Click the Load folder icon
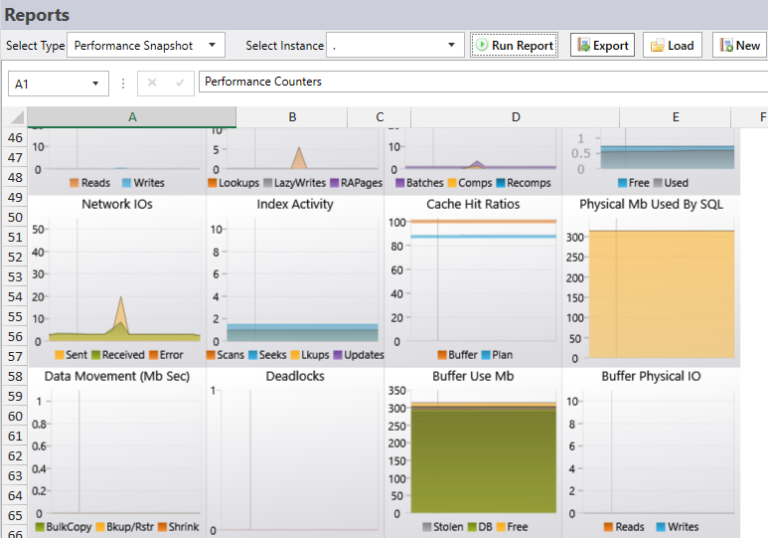Image resolution: width=768 pixels, height=538 pixels. click(x=656, y=45)
